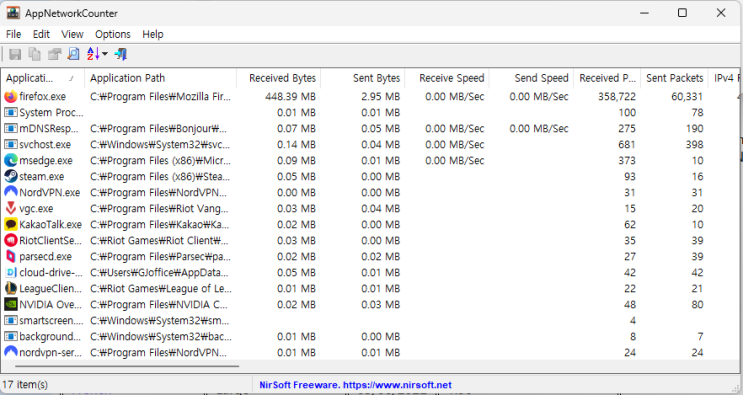
Task: Sort by Receive Speed column header
Action: tap(447, 78)
